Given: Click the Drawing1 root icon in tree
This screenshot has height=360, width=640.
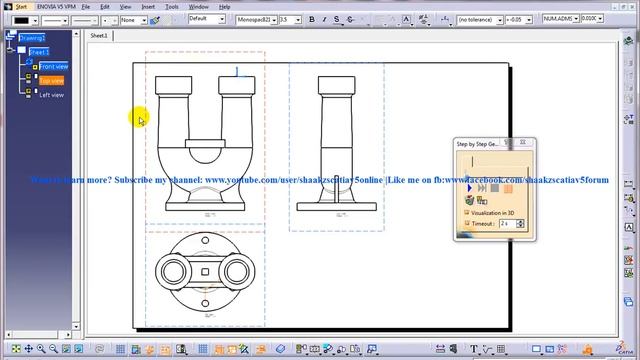Looking at the screenshot, I should point(11,36).
